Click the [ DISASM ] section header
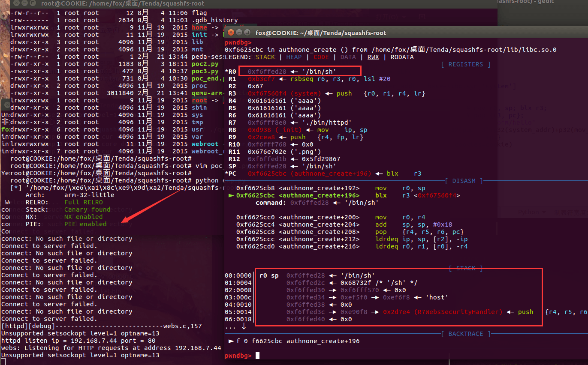Image resolution: width=588 pixels, height=365 pixels. [x=464, y=181]
